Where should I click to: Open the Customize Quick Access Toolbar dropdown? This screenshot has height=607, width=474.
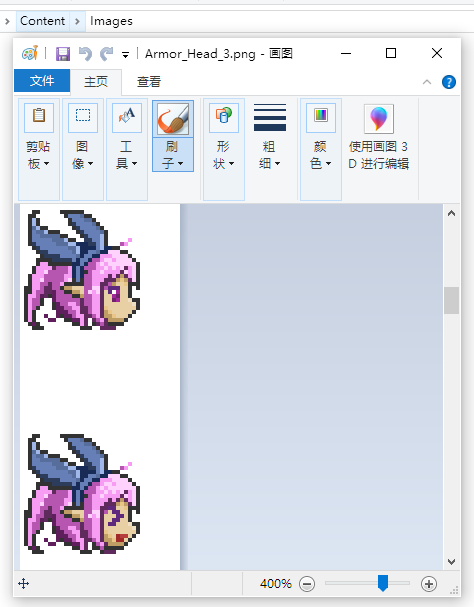(x=125, y=55)
